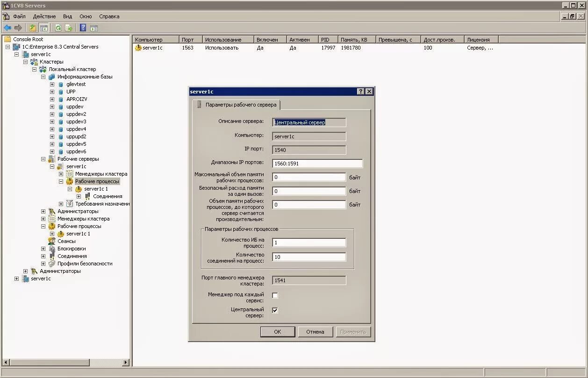588x378 pixels.
Task: Select the Параметры рабочего сервера tab
Action: click(237, 105)
